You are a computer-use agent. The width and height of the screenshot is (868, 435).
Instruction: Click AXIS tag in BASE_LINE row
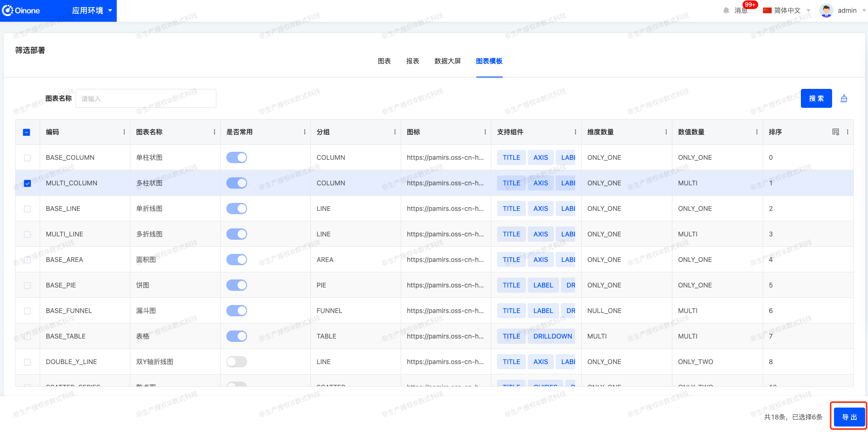[x=541, y=209]
